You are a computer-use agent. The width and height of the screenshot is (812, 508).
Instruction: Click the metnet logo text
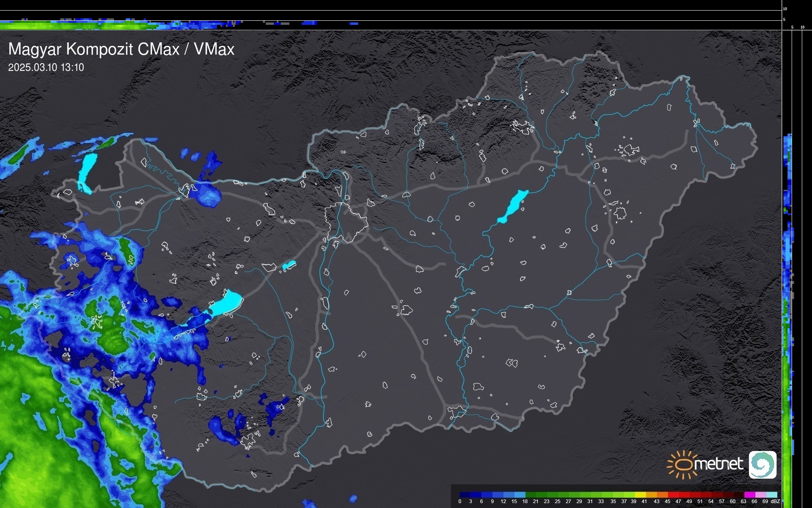coord(718,464)
